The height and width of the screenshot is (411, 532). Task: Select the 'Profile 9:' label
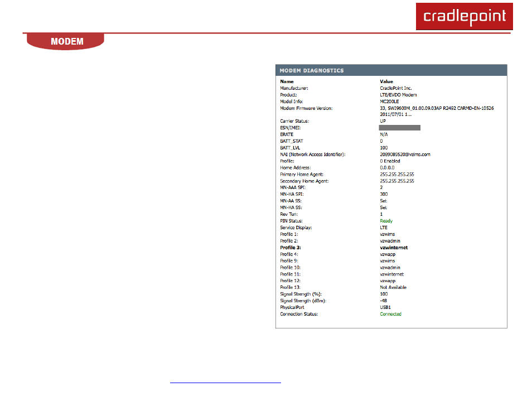pyautogui.click(x=289, y=261)
